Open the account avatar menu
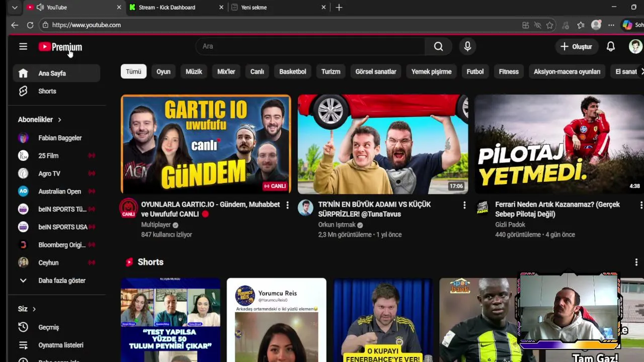The height and width of the screenshot is (362, 644). tap(635, 46)
